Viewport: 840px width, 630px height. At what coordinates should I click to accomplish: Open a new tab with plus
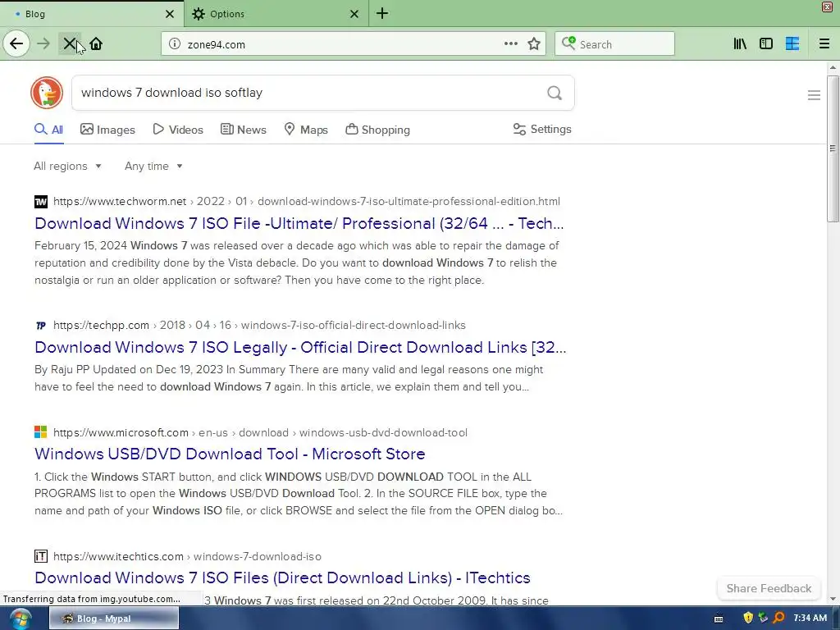(382, 13)
